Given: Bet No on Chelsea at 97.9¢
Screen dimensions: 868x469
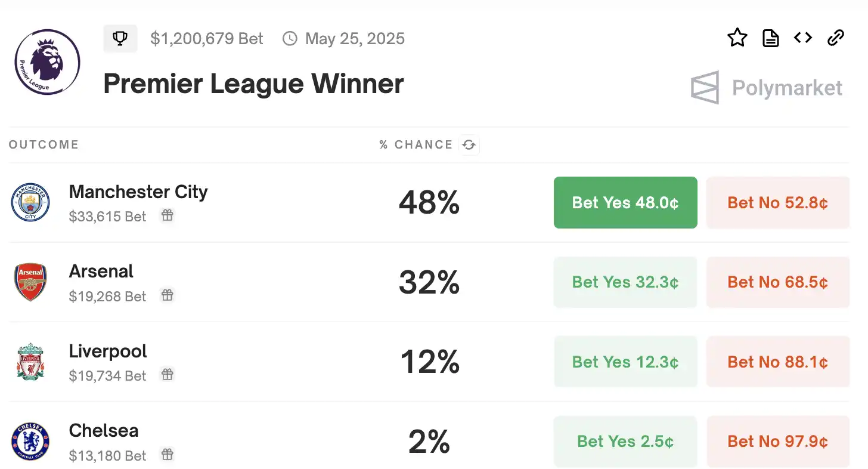Looking at the screenshot, I should (x=777, y=441).
